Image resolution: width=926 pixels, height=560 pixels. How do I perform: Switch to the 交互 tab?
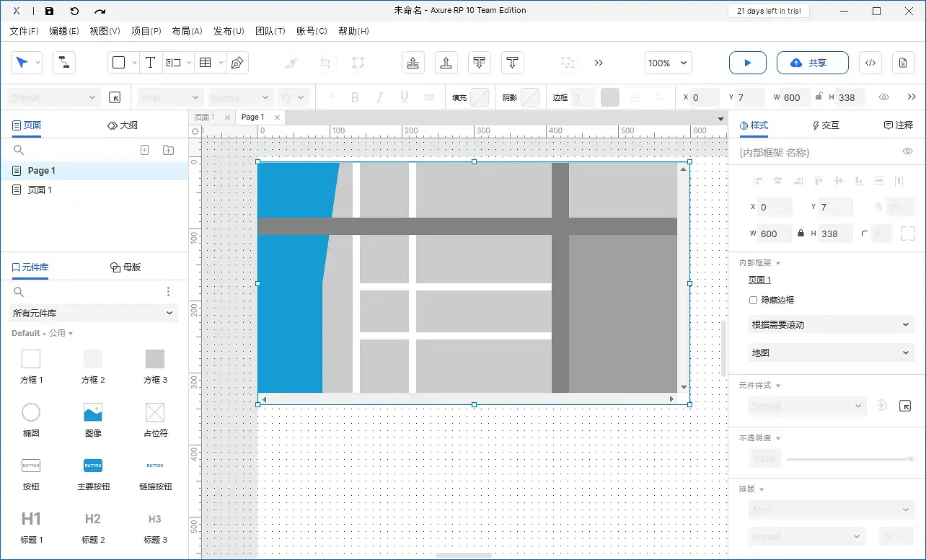(x=826, y=125)
